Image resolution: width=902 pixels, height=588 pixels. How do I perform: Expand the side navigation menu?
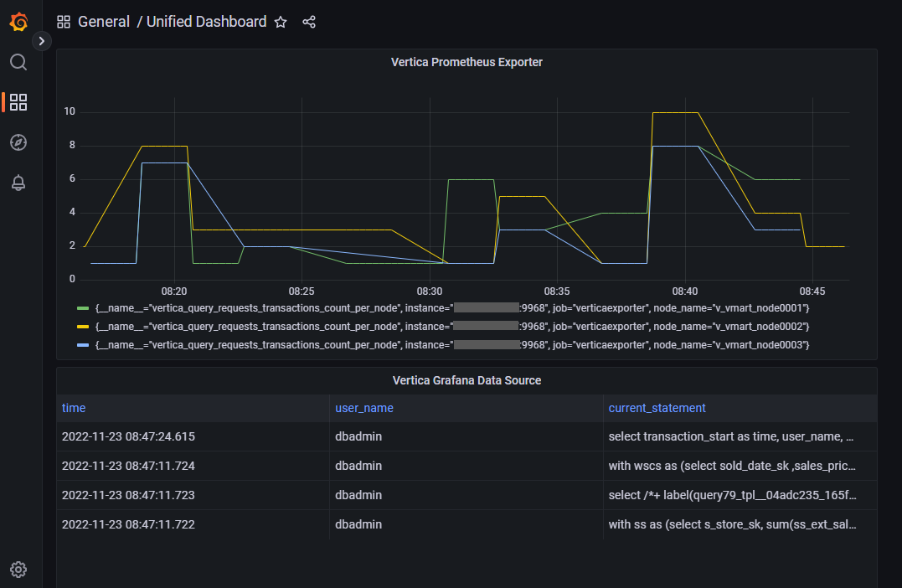41,41
